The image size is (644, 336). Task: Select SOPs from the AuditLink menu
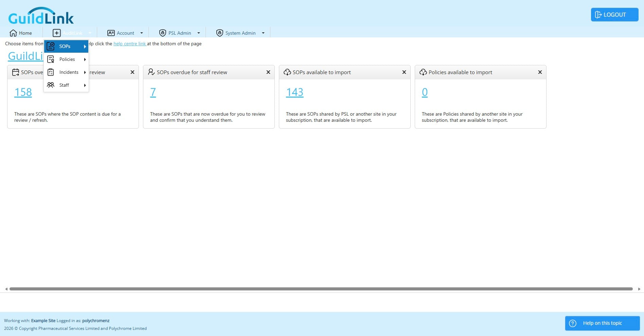[x=66, y=46]
